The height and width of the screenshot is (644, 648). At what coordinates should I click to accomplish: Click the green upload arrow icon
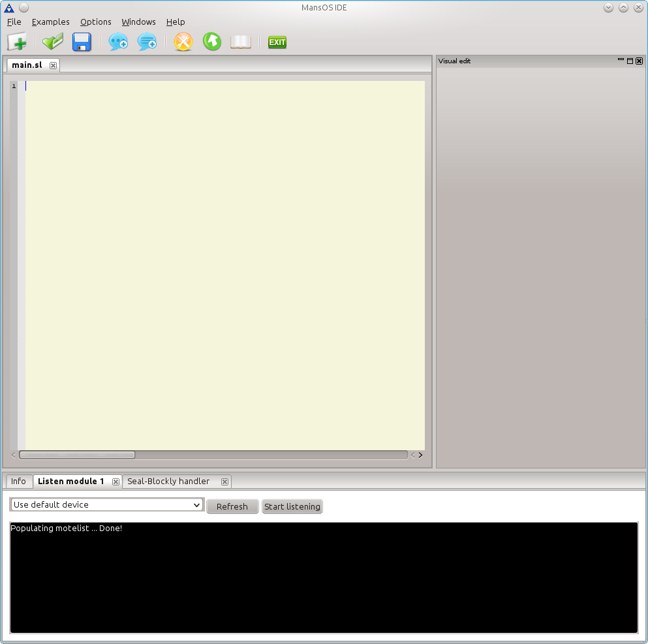pyautogui.click(x=212, y=42)
